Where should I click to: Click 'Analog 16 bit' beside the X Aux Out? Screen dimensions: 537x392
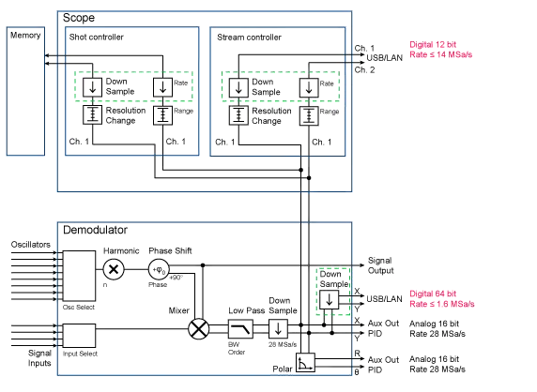pos(435,324)
